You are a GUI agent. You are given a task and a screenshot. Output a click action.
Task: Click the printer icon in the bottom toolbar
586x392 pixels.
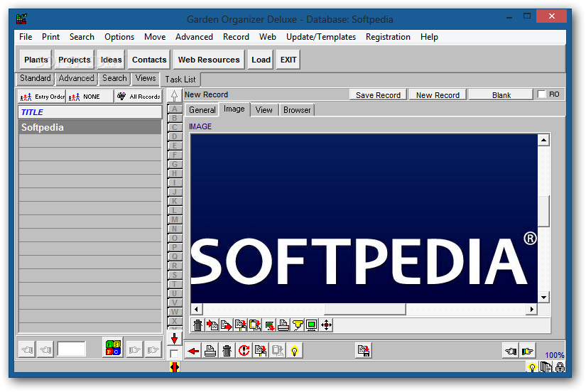coord(210,351)
